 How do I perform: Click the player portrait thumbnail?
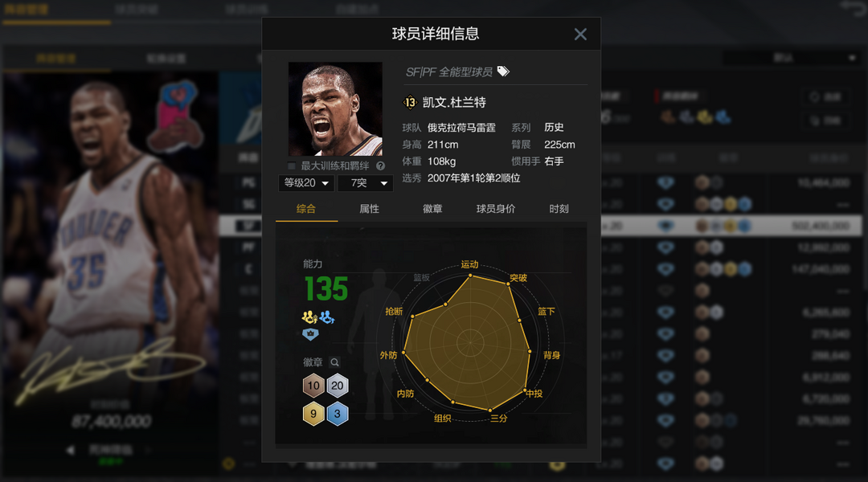335,109
